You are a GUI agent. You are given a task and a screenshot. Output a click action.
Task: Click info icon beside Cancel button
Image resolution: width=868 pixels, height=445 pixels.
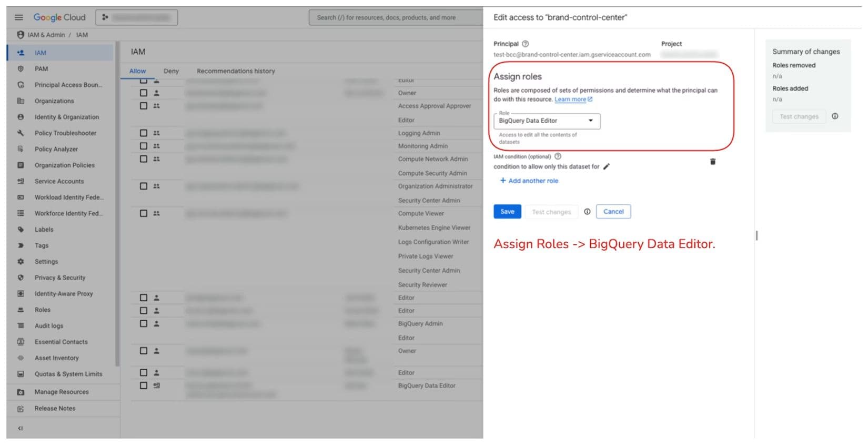(x=587, y=212)
